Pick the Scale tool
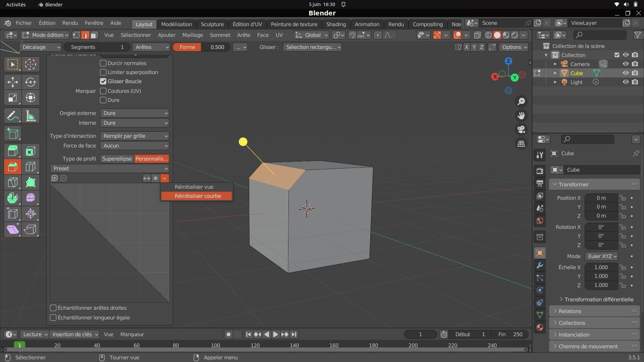644x362 pixels. (x=12, y=98)
